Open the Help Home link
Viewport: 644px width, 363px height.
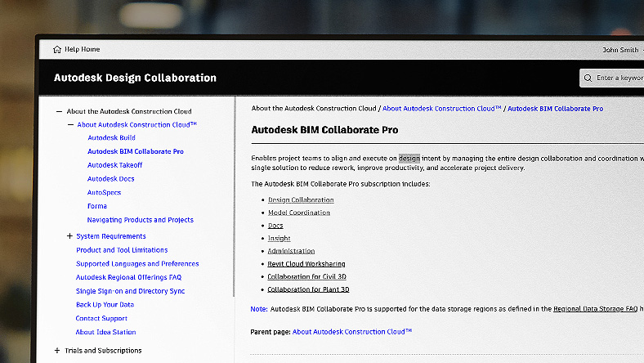coord(83,49)
